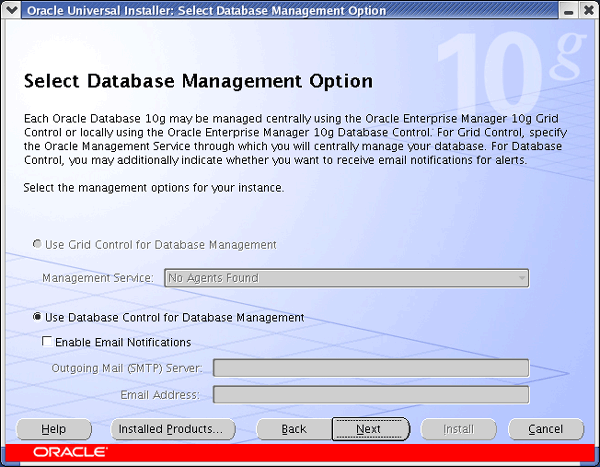Viewport: 600px width, 467px height.
Task: Close the Oracle Universal Installer window
Action: click(x=588, y=10)
